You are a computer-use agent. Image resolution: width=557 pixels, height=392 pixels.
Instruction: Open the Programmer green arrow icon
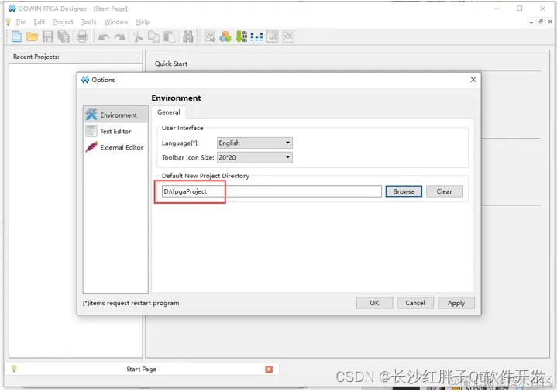click(x=241, y=36)
